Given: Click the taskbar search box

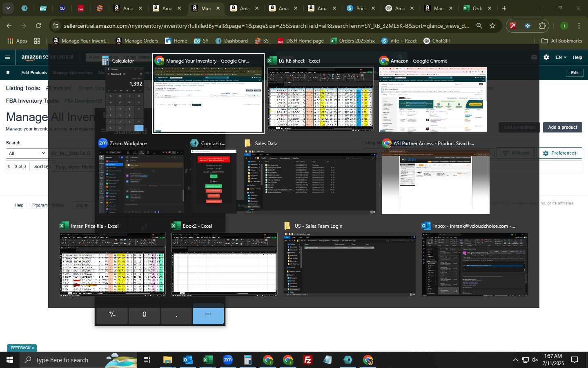Looking at the screenshot, I should (x=78, y=360).
